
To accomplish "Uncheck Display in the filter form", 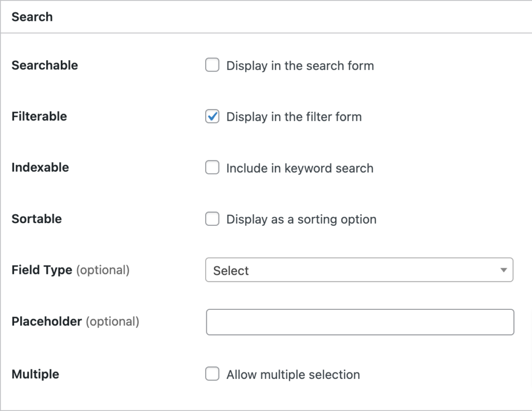I will pyautogui.click(x=212, y=116).
